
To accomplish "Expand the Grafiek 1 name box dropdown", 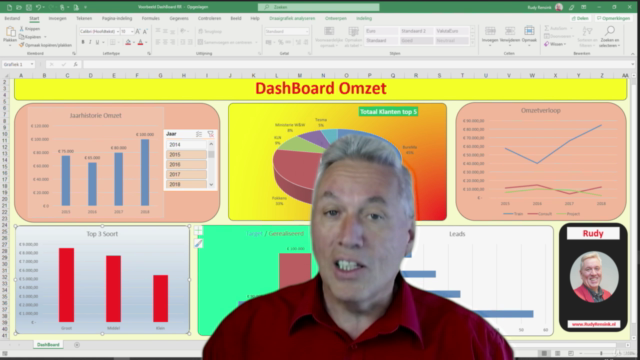I will [x=32, y=64].
